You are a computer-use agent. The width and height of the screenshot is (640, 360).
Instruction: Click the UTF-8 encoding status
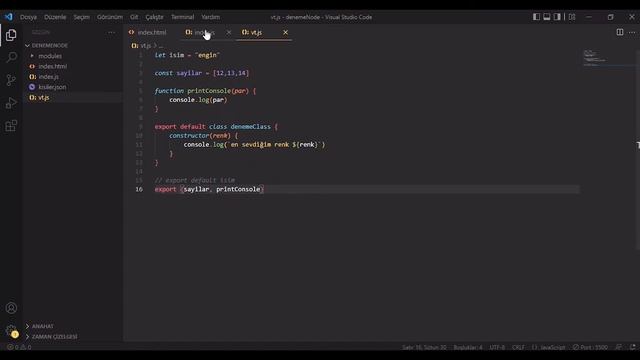(x=497, y=347)
